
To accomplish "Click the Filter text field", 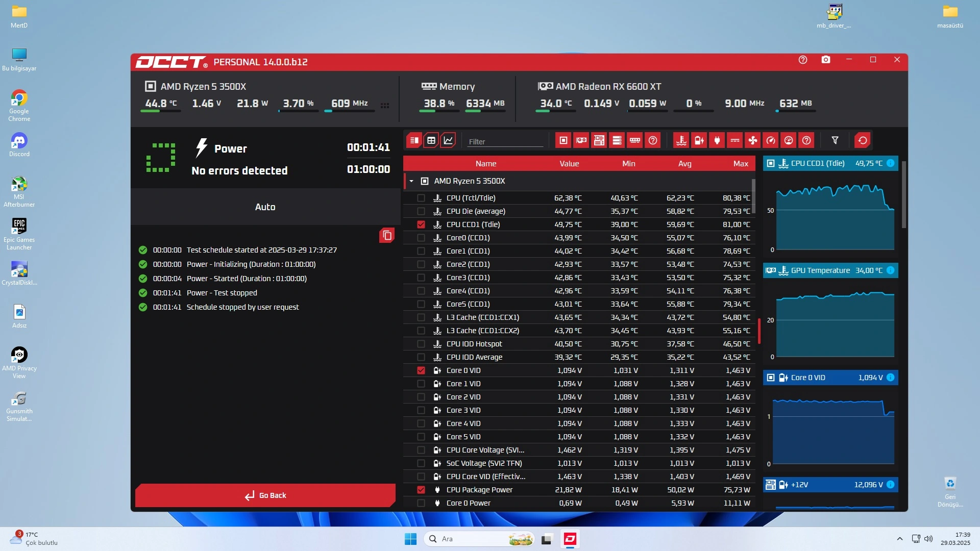I will click(x=505, y=141).
